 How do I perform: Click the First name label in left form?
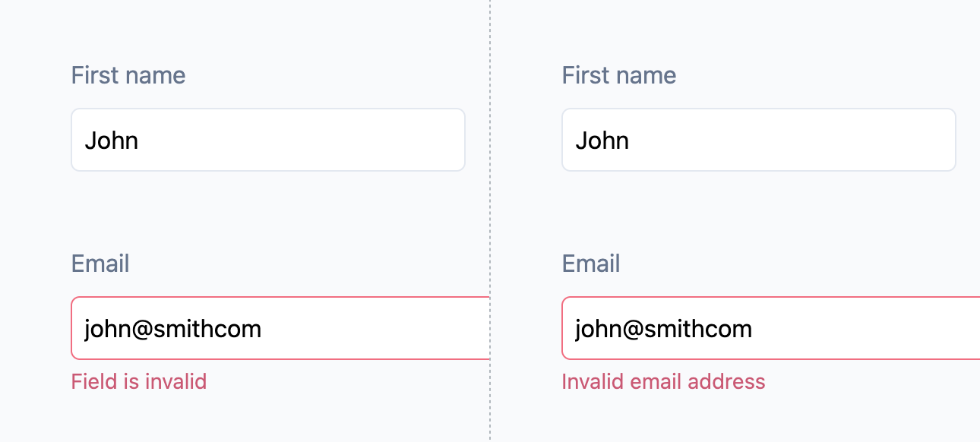click(x=128, y=75)
